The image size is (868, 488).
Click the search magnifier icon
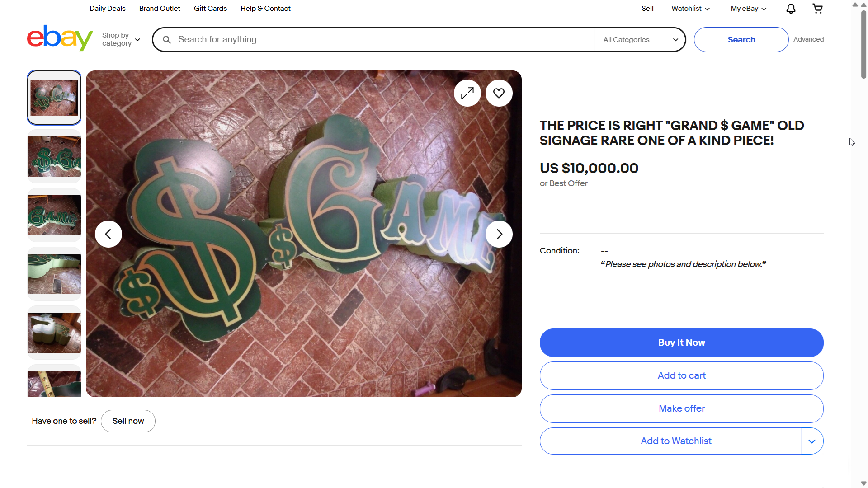pyautogui.click(x=166, y=39)
